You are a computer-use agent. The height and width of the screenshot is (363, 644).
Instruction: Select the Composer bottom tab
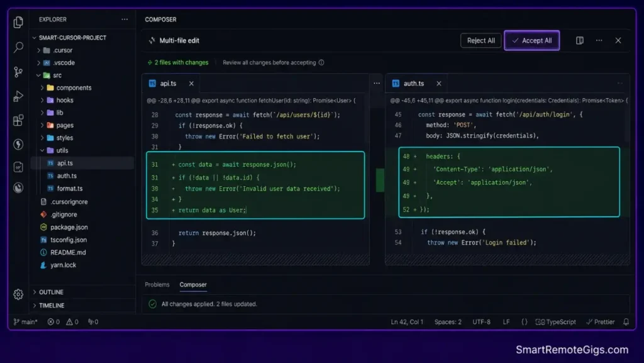(192, 284)
